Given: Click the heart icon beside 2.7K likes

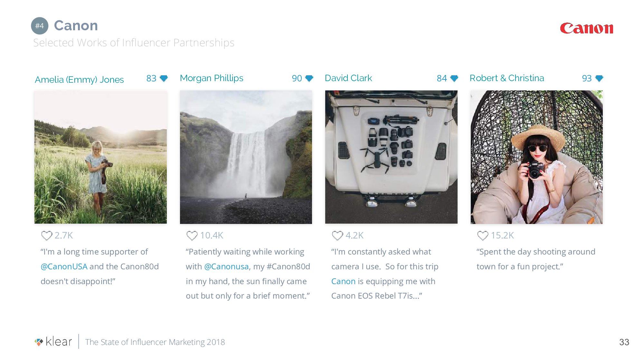Looking at the screenshot, I should [47, 236].
